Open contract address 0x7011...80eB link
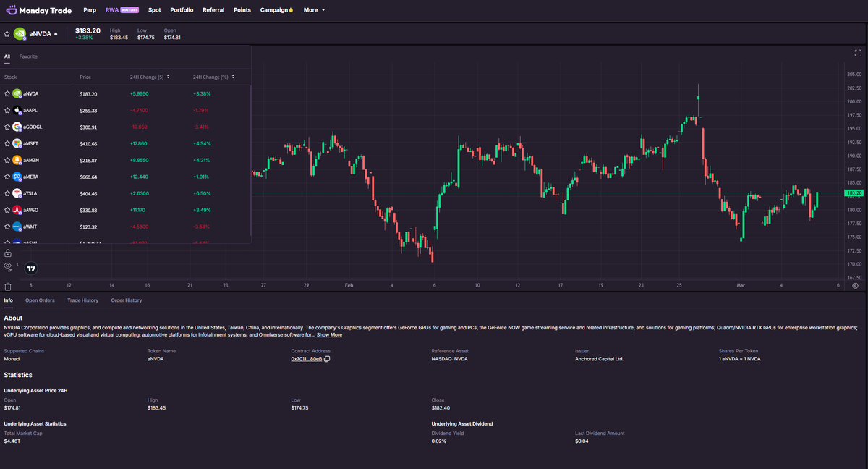Image resolution: width=868 pixels, height=469 pixels. [x=307, y=359]
